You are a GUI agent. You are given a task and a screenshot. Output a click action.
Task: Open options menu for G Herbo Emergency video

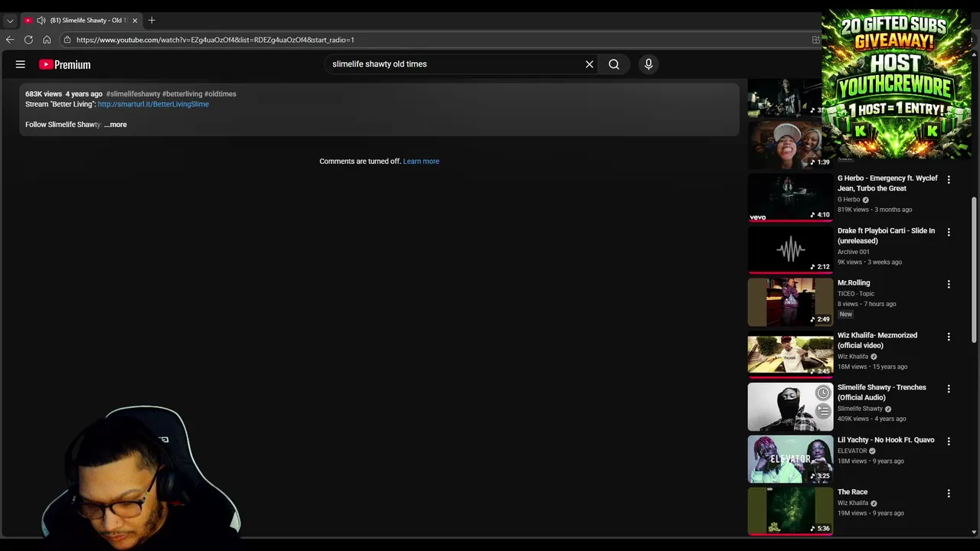coord(949,180)
